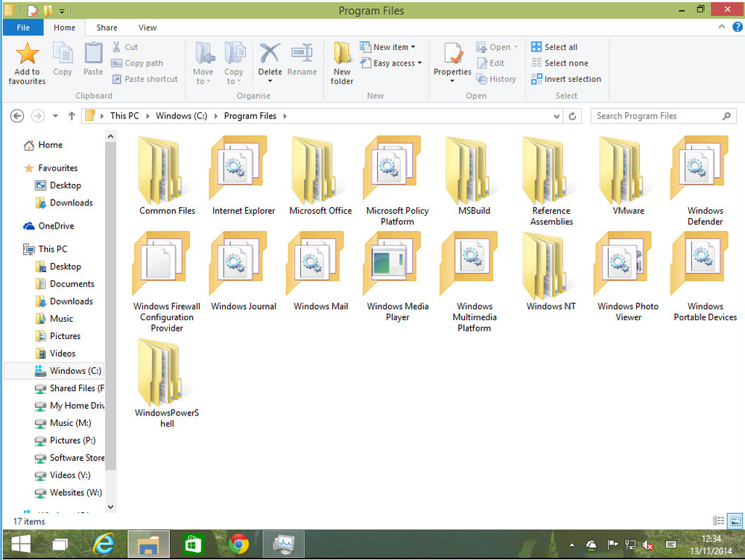Viewport: 745px width, 560px height.
Task: Click Select none in the ribbon
Action: point(559,63)
